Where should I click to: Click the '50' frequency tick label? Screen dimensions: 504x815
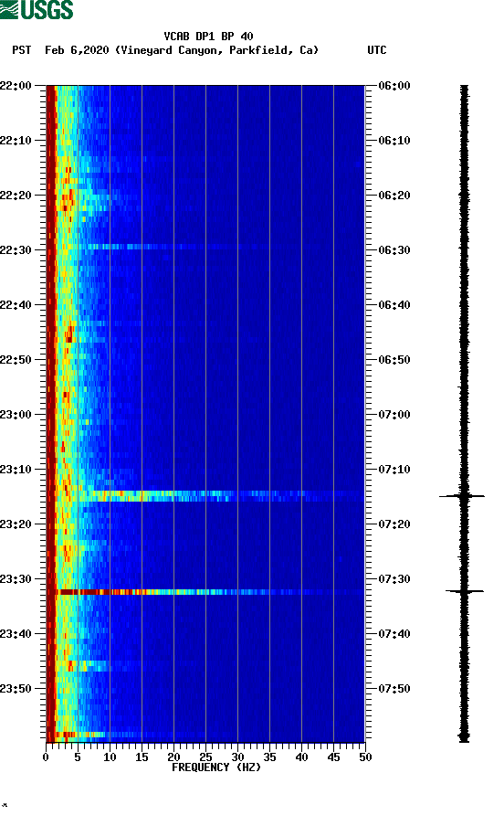pyautogui.click(x=365, y=757)
